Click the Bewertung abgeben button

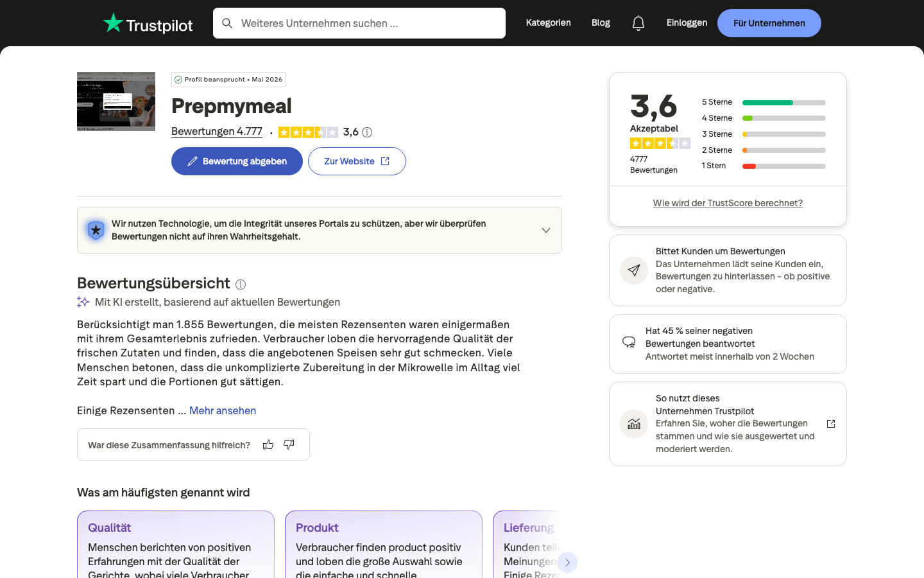point(237,161)
